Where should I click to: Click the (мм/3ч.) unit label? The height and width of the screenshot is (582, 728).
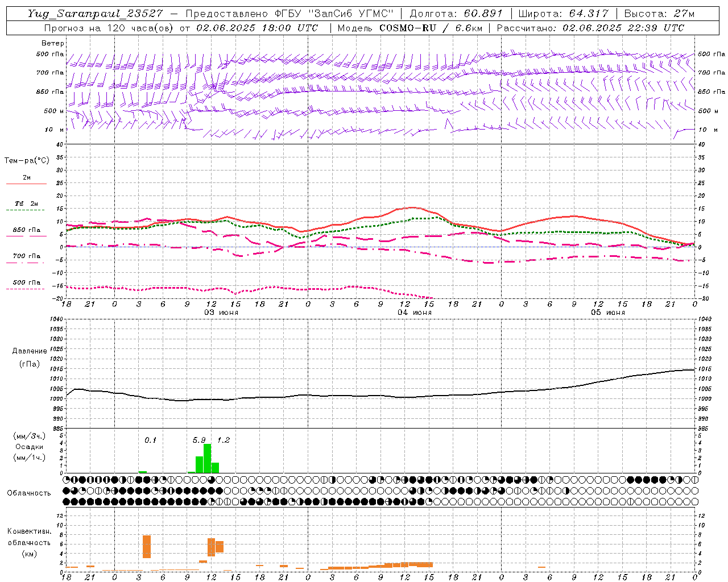pyautogui.click(x=30, y=436)
